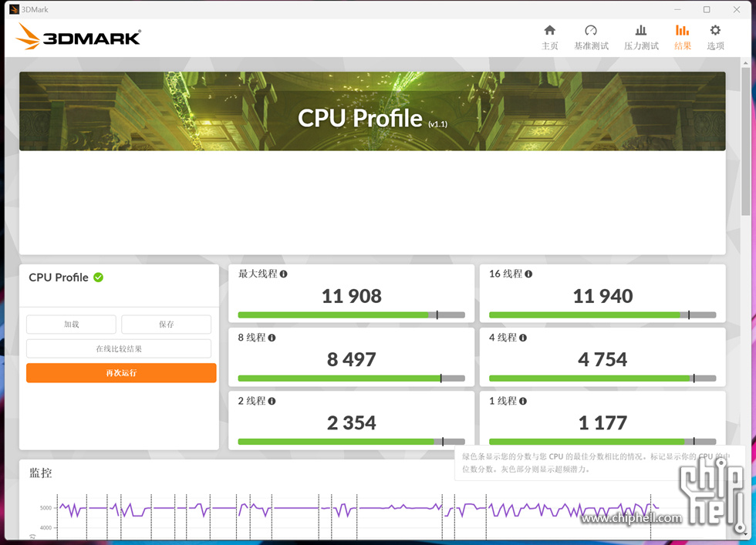Screen dimensions: 756x545
Task: Click info icon beside 1 线程
Action: (x=523, y=401)
